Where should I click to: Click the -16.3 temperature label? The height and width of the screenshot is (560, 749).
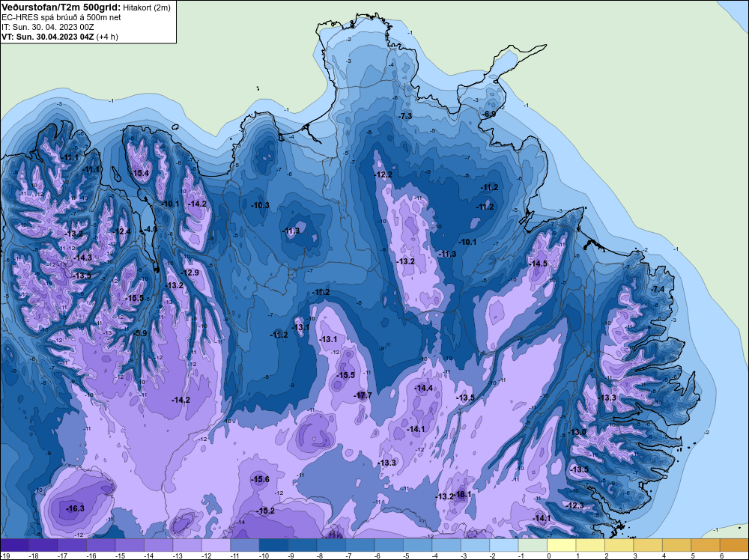point(75,508)
